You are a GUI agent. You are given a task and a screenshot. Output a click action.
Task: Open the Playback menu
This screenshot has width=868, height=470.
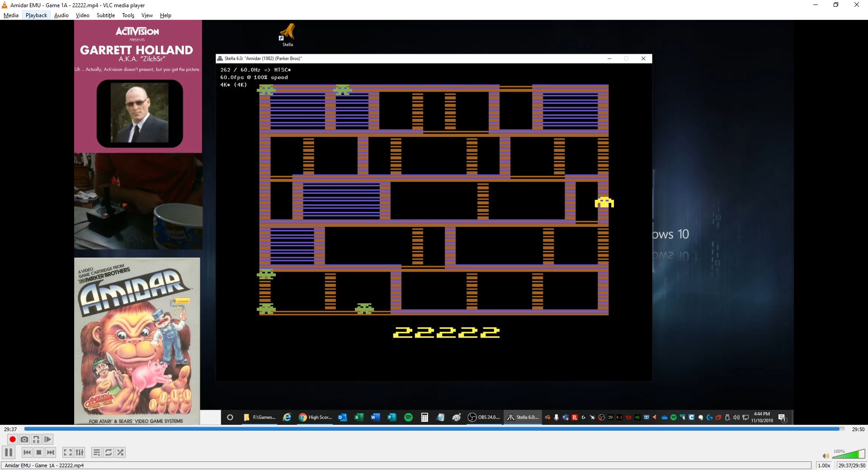tap(36, 15)
